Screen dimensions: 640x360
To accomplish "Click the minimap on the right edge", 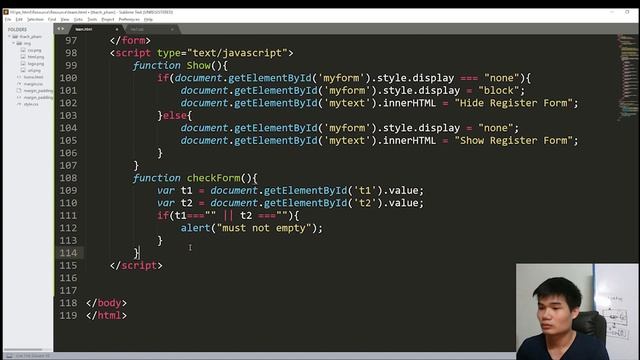I will pos(627,78).
